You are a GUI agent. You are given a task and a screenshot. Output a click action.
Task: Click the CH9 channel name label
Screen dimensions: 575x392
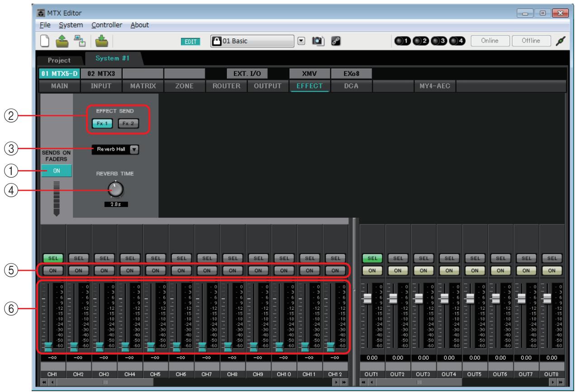[258, 374]
